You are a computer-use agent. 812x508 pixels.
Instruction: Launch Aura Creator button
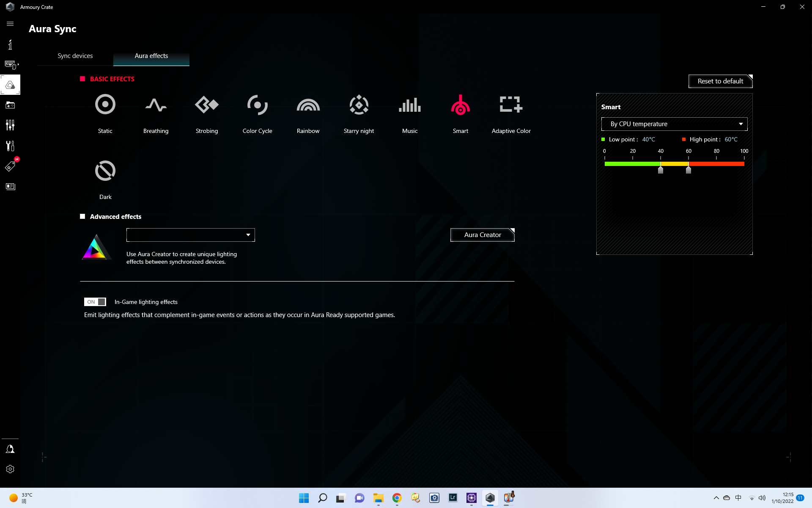(x=482, y=235)
